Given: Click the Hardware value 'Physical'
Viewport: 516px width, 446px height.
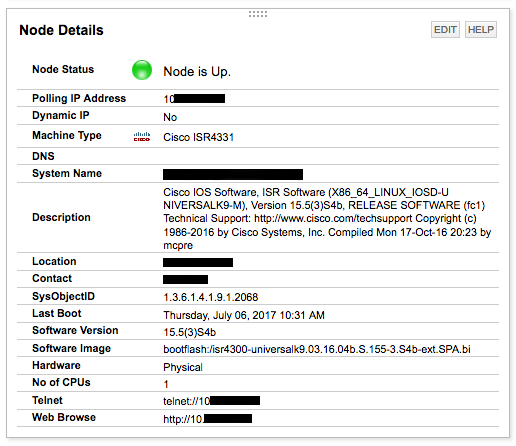Looking at the screenshot, I should coord(183,367).
